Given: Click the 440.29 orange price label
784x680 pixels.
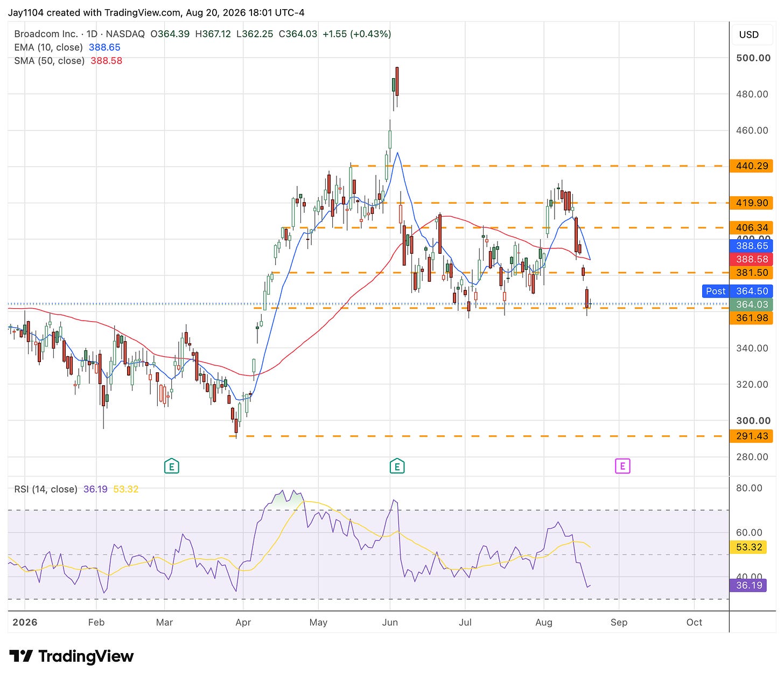Looking at the screenshot, I should pos(751,166).
